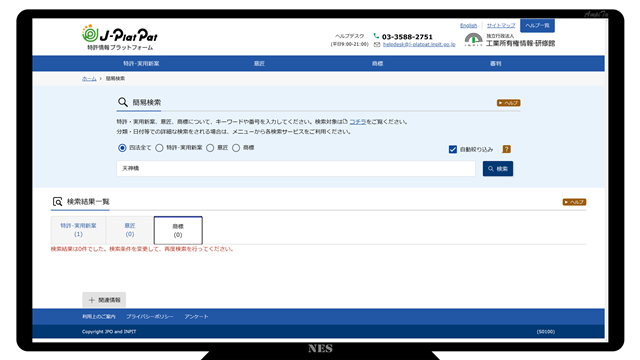
Task: Select the 意匠 radio button
Action: [210, 148]
